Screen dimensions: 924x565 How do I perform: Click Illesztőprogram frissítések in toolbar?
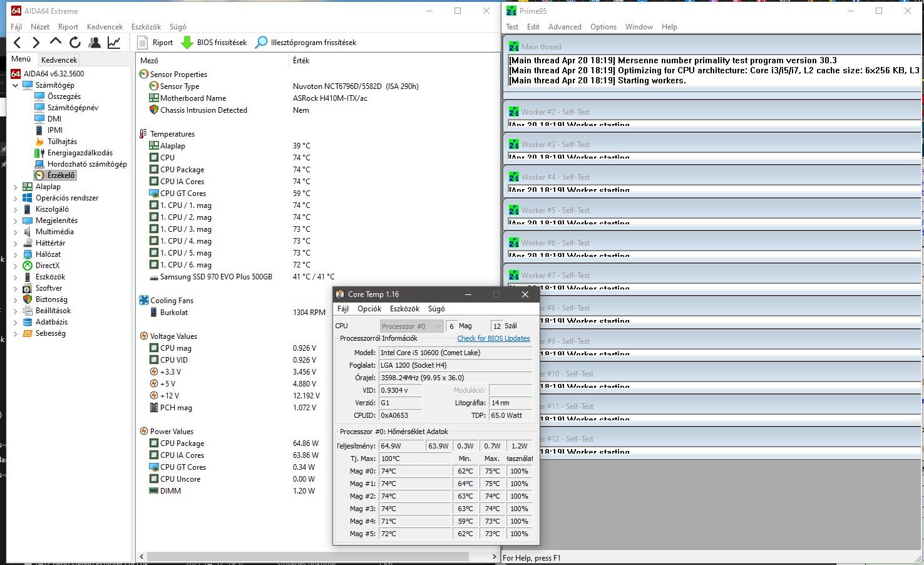[306, 43]
